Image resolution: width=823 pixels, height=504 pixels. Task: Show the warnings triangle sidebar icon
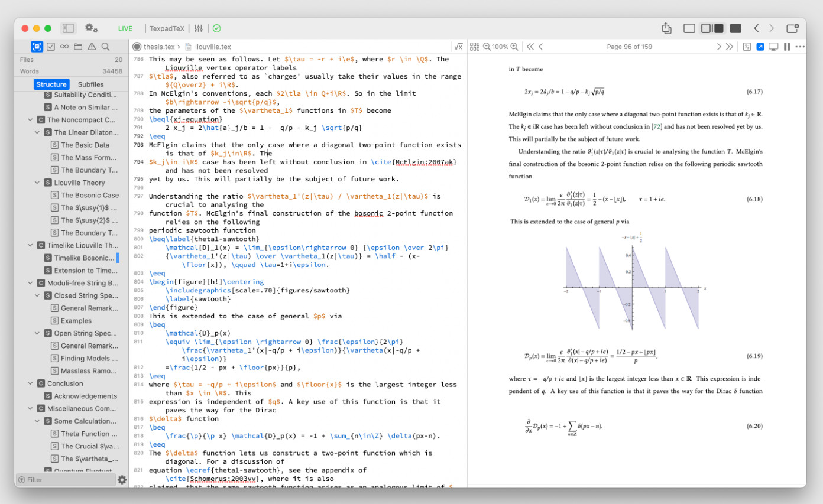[x=92, y=47]
